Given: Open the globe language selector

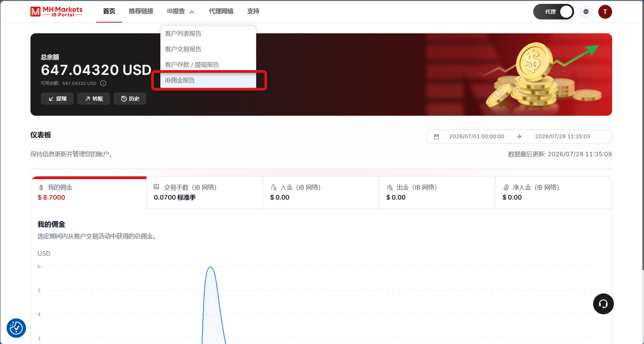Looking at the screenshot, I should coord(586,12).
